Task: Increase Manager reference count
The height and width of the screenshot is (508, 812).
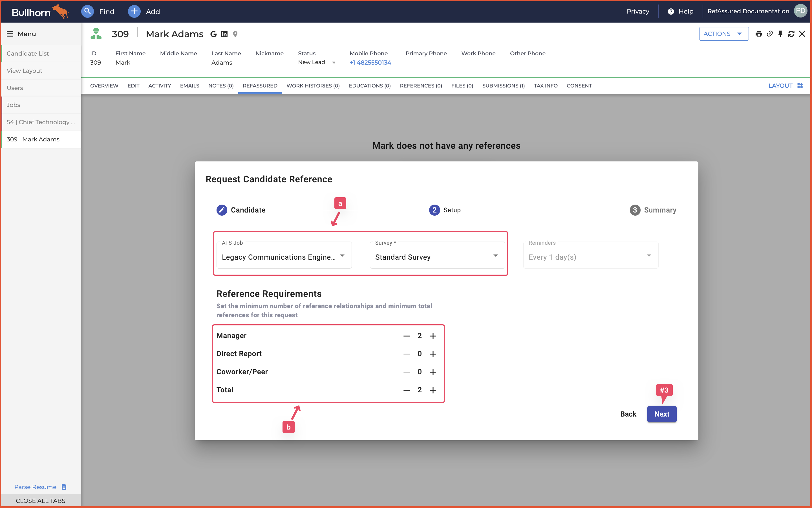Action: (433, 336)
